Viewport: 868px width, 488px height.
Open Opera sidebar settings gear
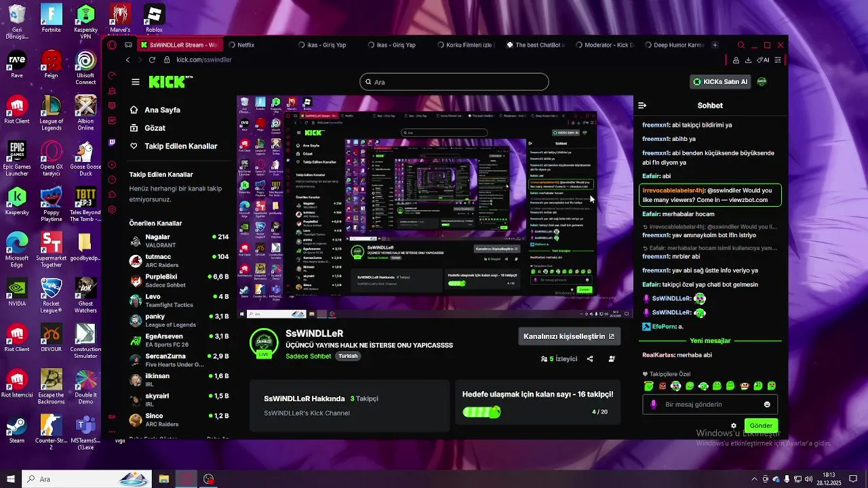click(x=112, y=210)
